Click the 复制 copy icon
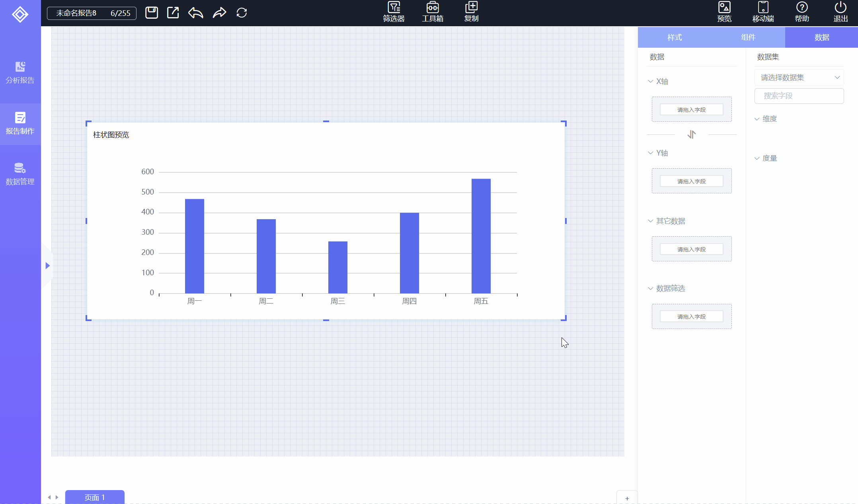Viewport: 858px width, 504px height. (x=471, y=12)
